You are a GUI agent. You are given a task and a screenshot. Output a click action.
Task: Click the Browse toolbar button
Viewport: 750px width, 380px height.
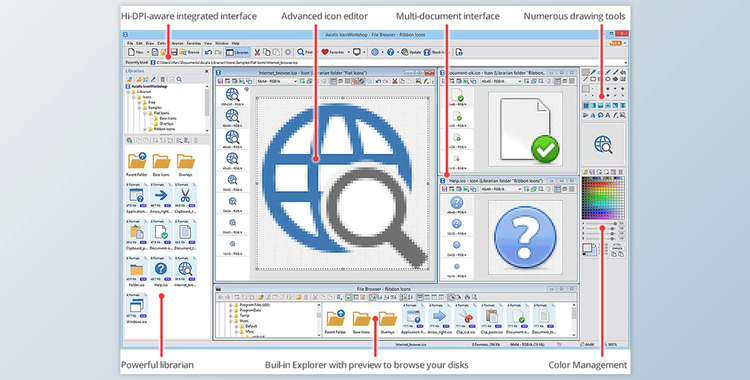189,52
